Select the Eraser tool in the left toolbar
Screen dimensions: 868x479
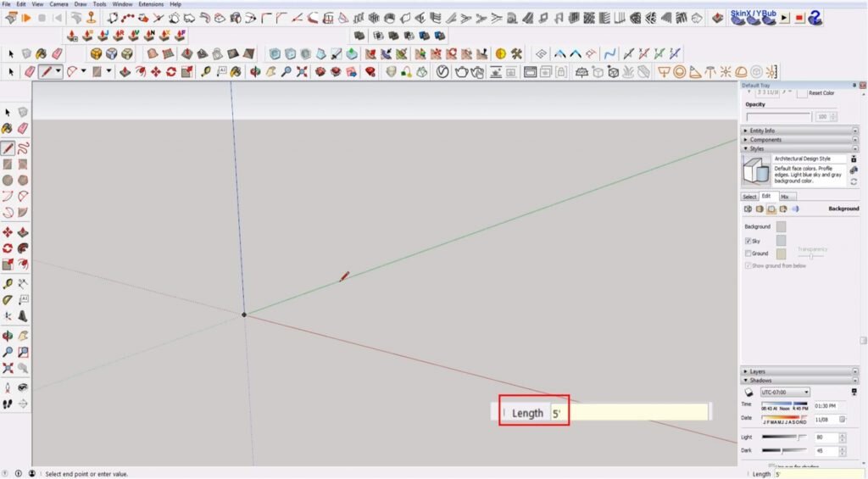click(23, 129)
